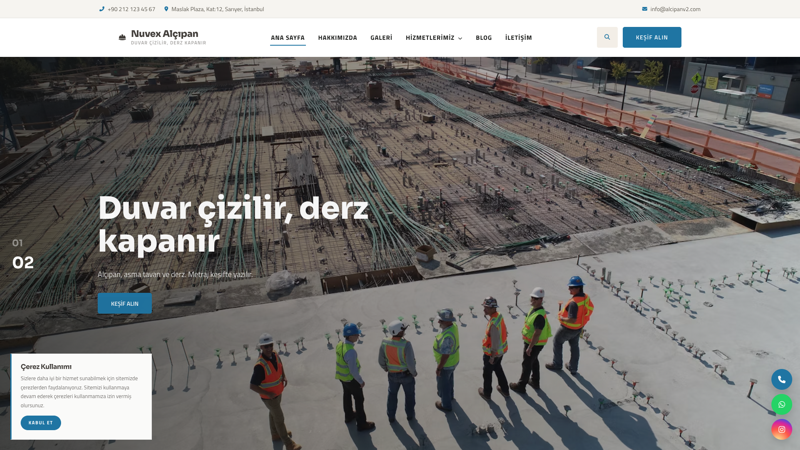Open the Hakkımızda page
Screen dimensions: 800x450
[x=337, y=38]
